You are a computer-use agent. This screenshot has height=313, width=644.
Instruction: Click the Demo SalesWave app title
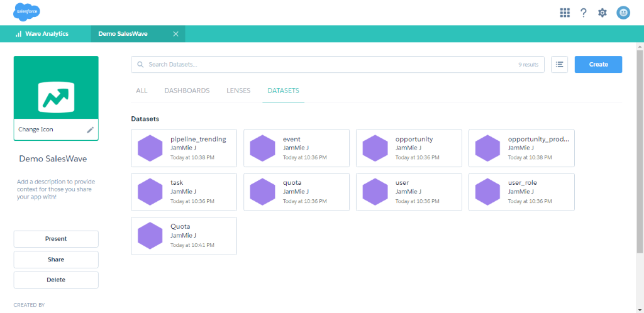pyautogui.click(x=53, y=159)
